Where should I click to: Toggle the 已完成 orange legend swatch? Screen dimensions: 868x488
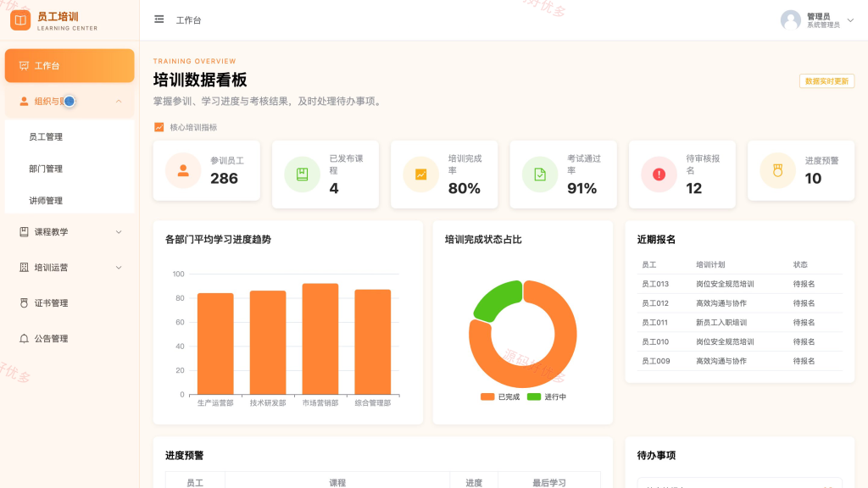pos(487,396)
